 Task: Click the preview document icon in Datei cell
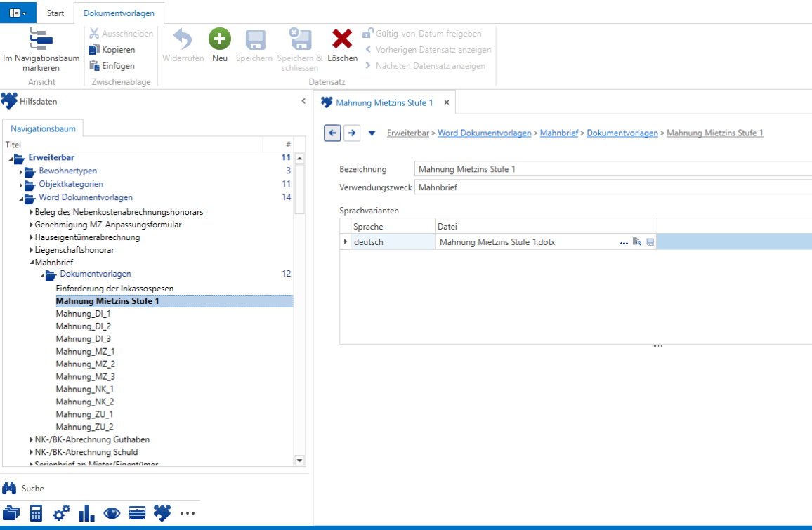point(637,241)
